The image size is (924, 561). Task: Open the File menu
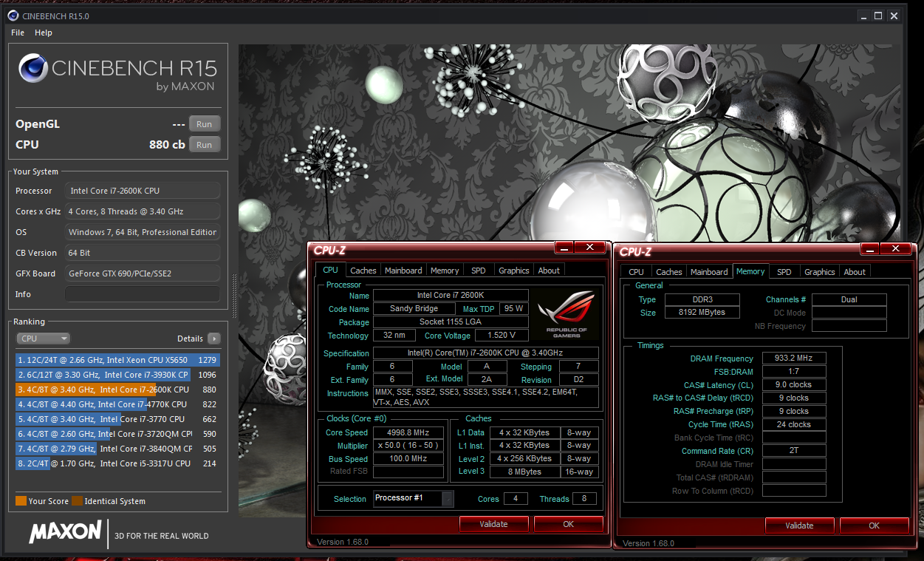pyautogui.click(x=18, y=33)
